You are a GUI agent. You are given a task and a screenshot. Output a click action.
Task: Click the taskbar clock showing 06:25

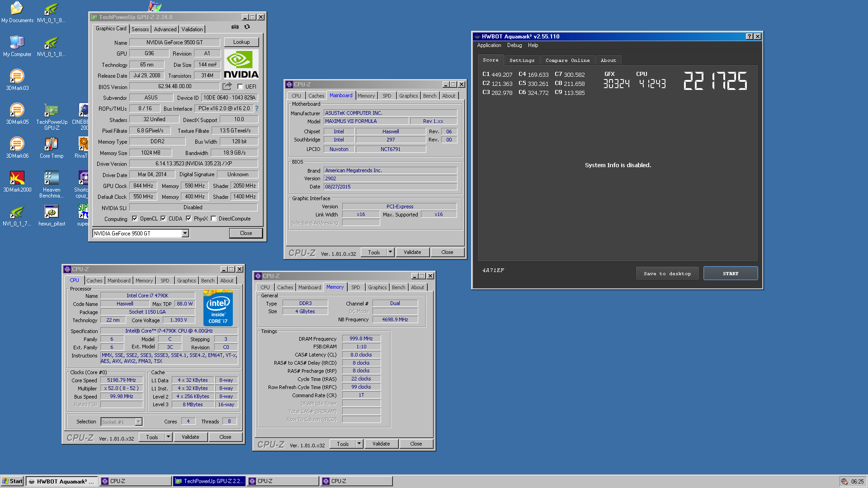857,481
